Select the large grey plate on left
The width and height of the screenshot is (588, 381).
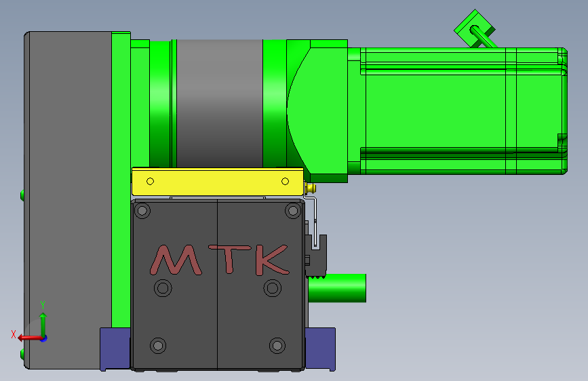click(x=68, y=200)
